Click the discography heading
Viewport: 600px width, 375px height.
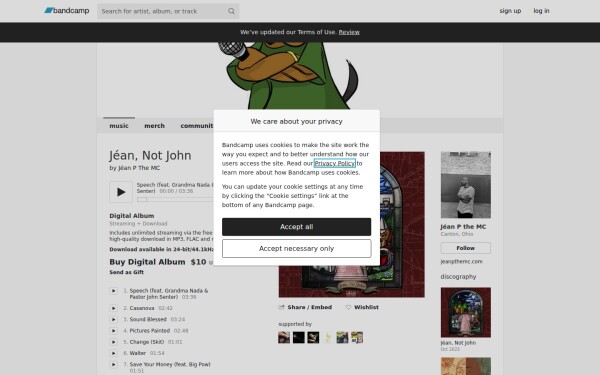coord(458,277)
